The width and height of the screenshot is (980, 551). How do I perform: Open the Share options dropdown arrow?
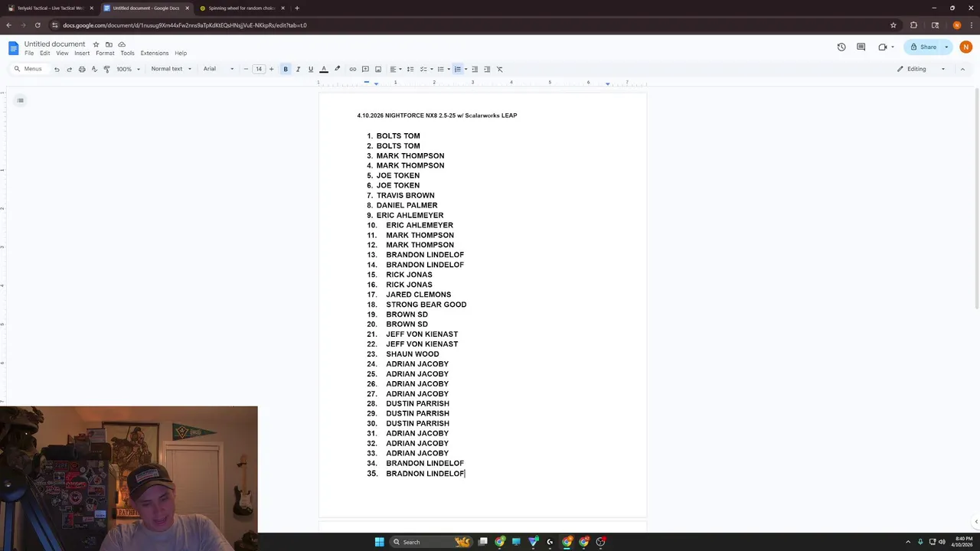(946, 47)
